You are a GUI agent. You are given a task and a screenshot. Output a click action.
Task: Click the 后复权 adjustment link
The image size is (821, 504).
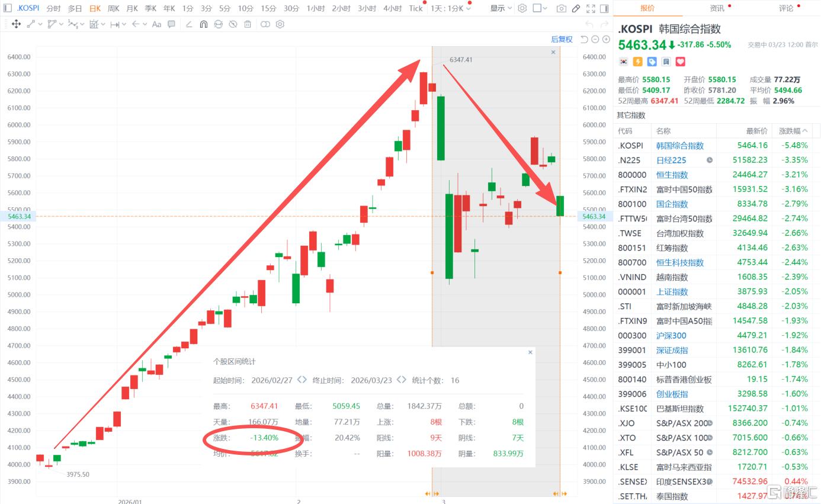pyautogui.click(x=562, y=39)
